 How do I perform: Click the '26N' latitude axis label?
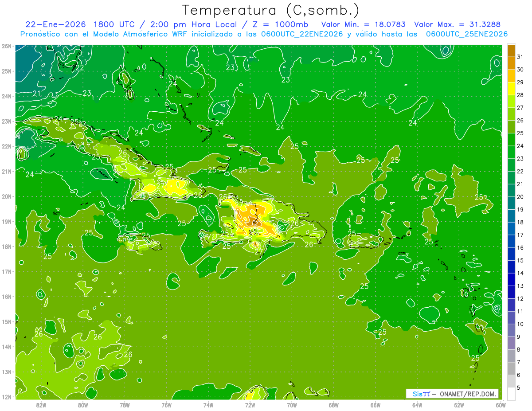tap(6, 46)
